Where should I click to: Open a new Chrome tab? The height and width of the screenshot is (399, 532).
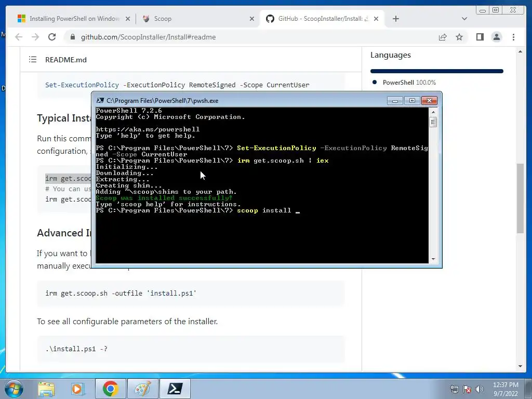click(395, 19)
